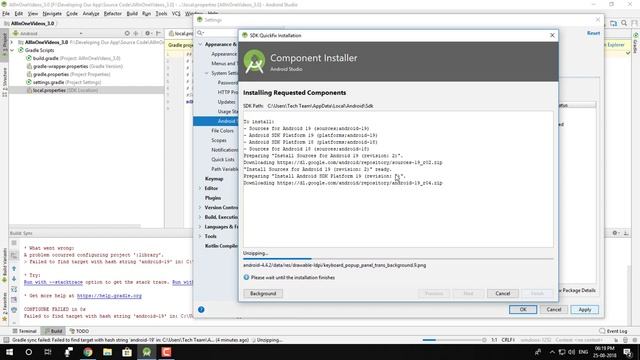Click installer unzipping progress bar

(x=398, y=258)
